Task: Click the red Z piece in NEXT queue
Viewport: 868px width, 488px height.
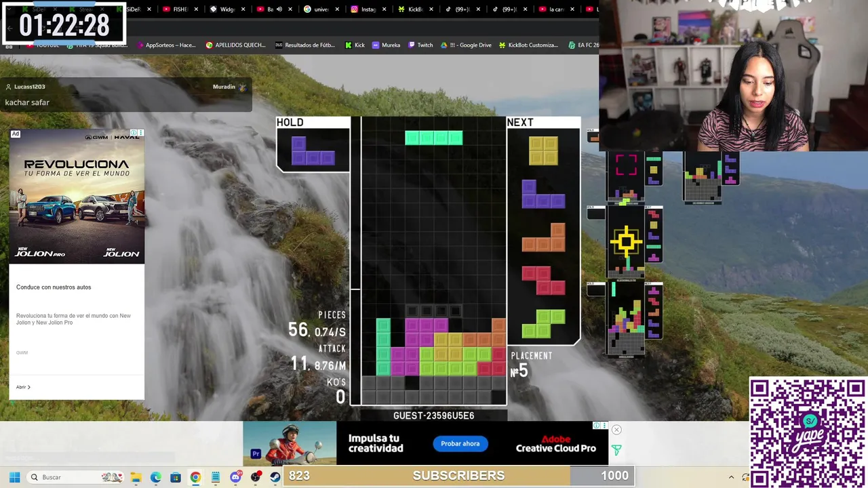Action: [543, 281]
